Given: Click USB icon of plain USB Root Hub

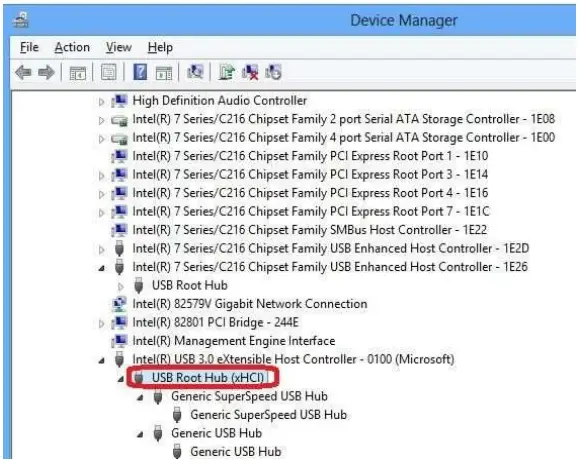Looking at the screenshot, I should click(x=139, y=285).
